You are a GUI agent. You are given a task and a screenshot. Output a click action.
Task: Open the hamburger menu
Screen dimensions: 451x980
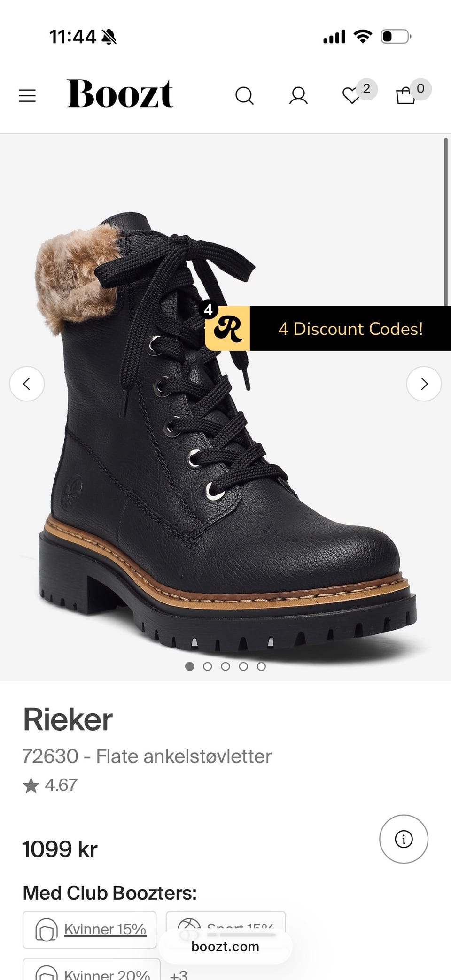coord(27,96)
